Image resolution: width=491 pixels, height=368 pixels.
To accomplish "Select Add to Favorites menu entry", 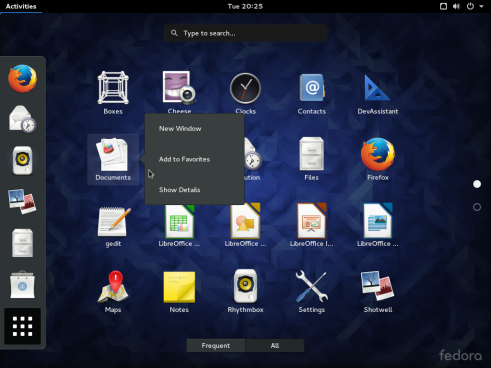I will tap(184, 159).
